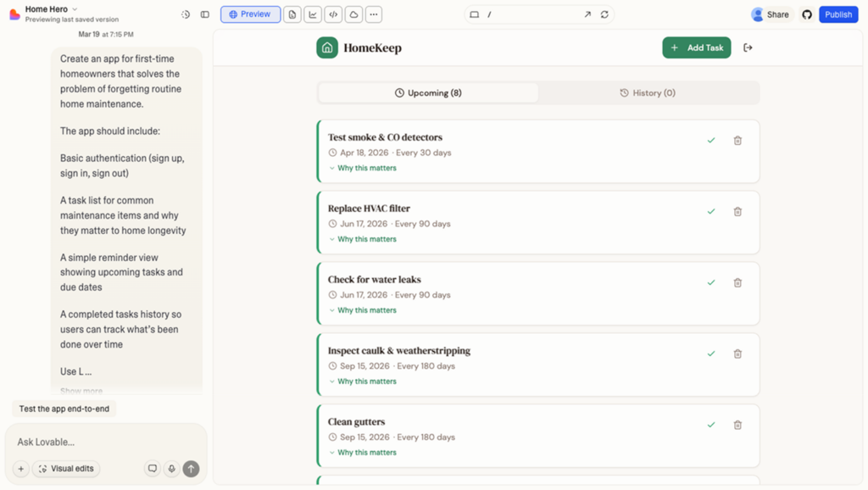Click the microphone icon in chat box
Screen dimensions: 868x490
point(172,469)
